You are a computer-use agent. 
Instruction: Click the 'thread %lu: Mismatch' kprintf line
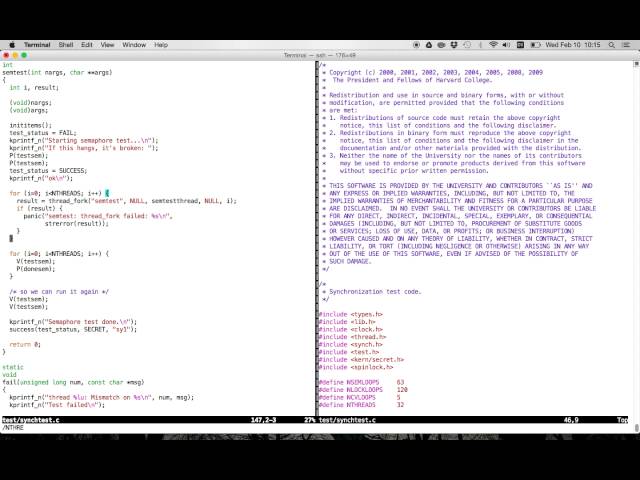pos(102,397)
